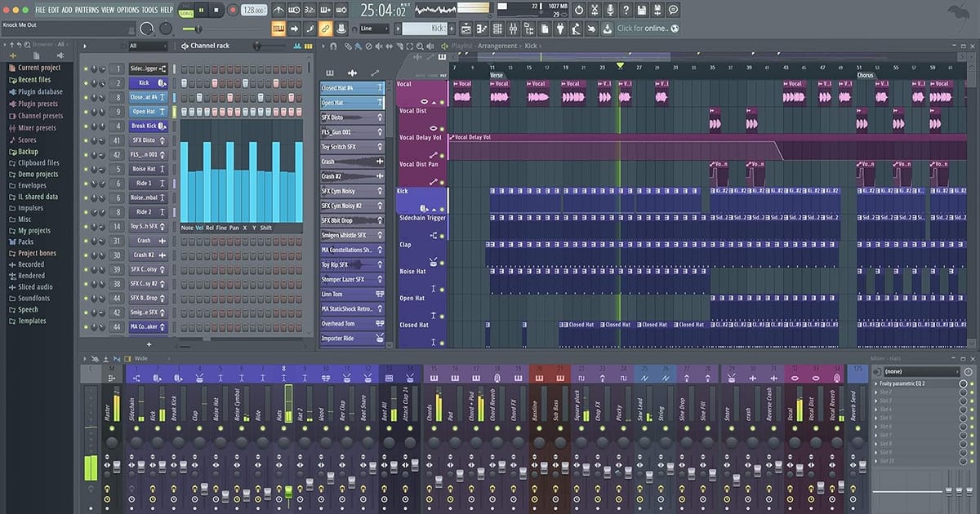Mute the Kick channel in the channel rack
Screen dimensions: 980x514
86,82
